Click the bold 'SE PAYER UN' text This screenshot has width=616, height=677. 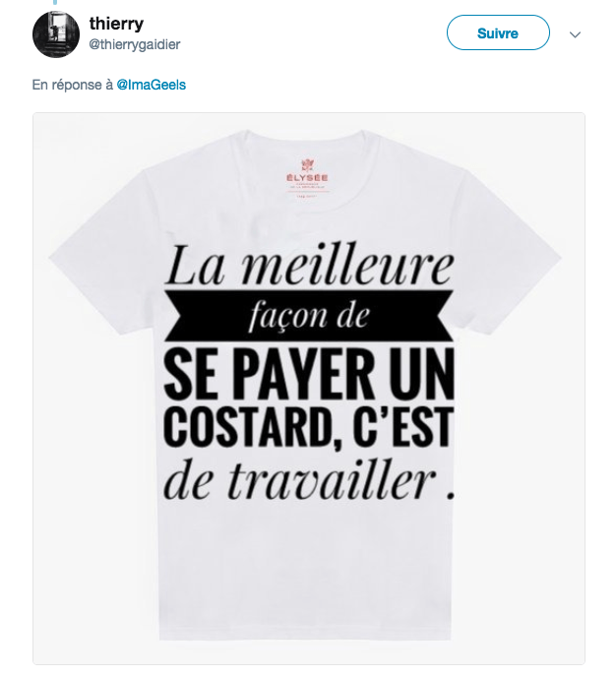click(x=309, y=374)
